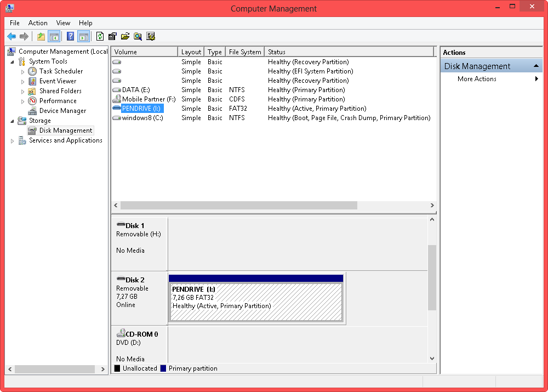Sort by the Status column header
This screenshot has height=392, width=548.
[349, 52]
